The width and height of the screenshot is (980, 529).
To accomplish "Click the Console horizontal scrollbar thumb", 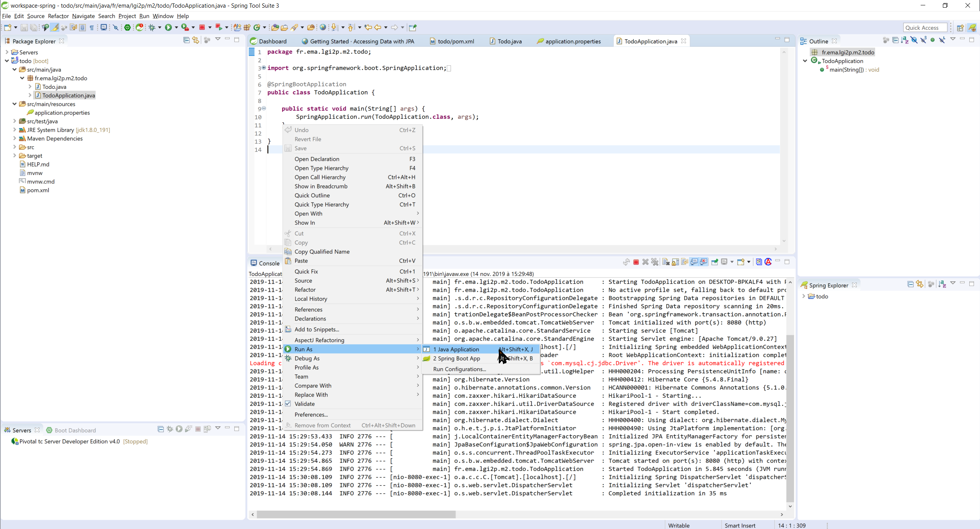I will [x=356, y=514].
